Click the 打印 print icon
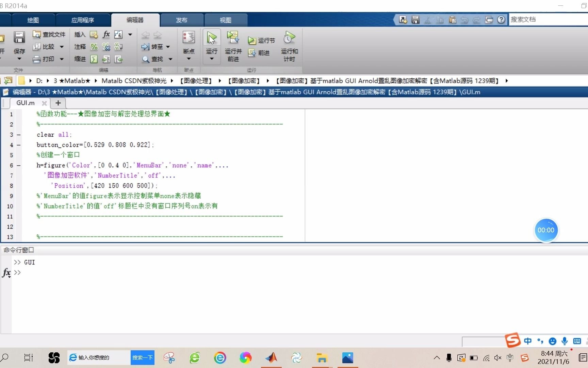 (36, 59)
